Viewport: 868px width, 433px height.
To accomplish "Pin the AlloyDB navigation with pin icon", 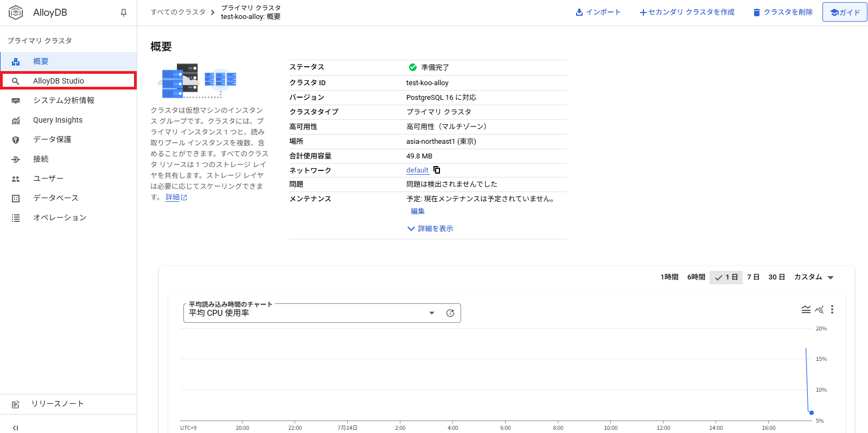I will tap(124, 12).
